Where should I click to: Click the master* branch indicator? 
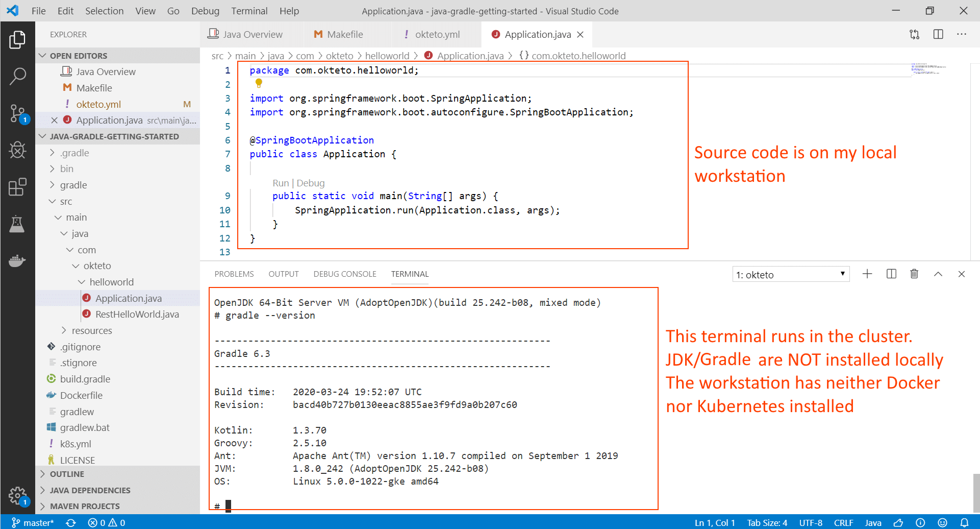click(x=33, y=522)
